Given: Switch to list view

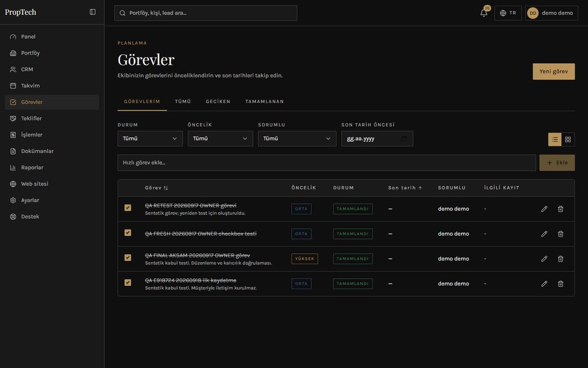Looking at the screenshot, I should point(555,139).
